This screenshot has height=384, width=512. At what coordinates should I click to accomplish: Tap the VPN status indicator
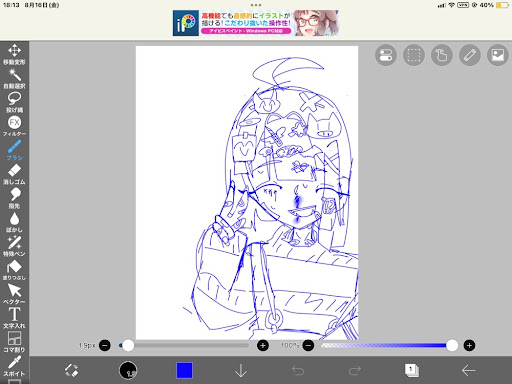[463, 5]
